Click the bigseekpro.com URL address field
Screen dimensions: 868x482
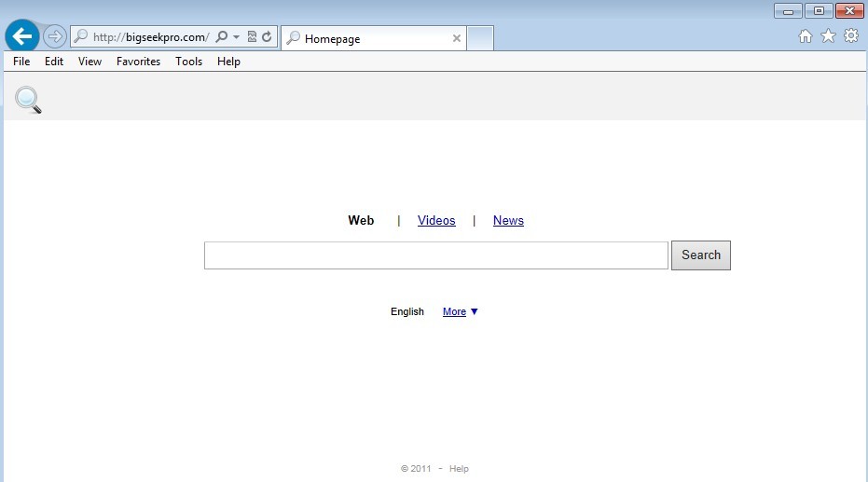tap(151, 37)
